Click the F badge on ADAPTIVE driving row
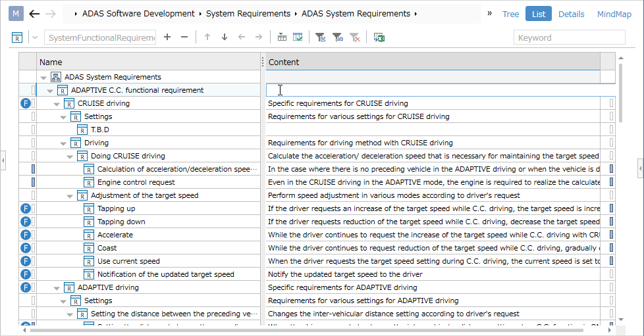The image size is (644, 336). point(26,287)
